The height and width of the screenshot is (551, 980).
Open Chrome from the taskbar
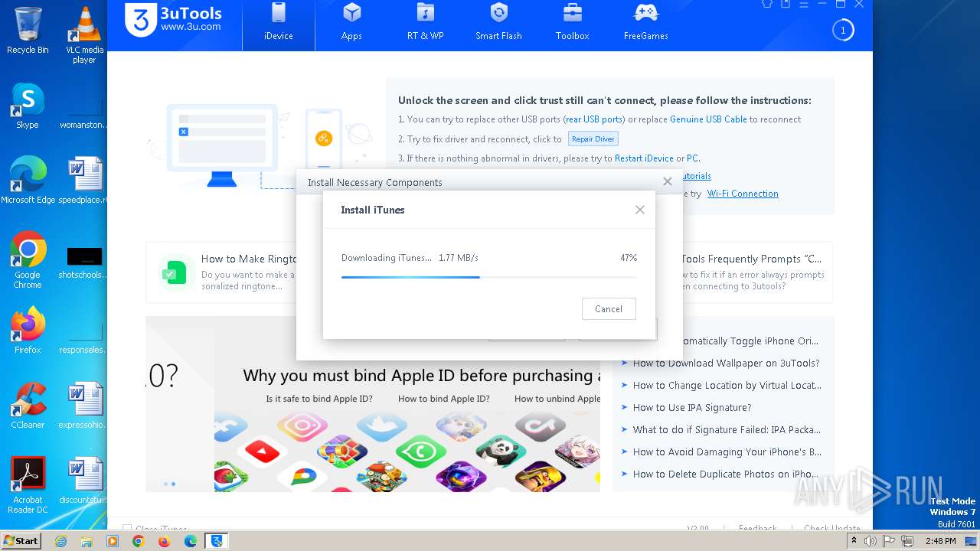[139, 541]
